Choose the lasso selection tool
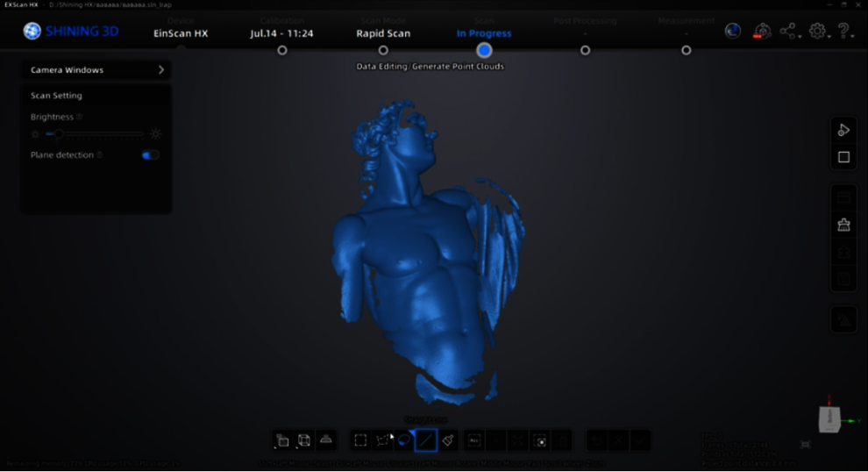 pos(404,440)
